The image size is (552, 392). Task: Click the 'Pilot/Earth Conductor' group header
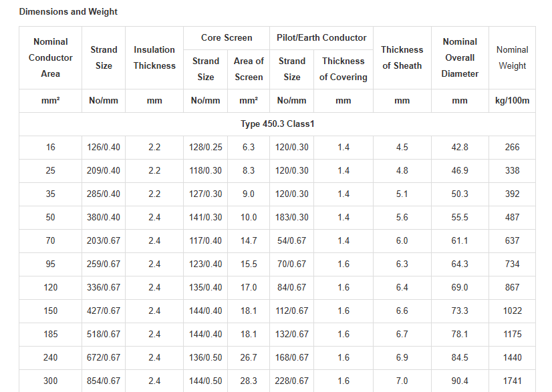click(x=321, y=37)
